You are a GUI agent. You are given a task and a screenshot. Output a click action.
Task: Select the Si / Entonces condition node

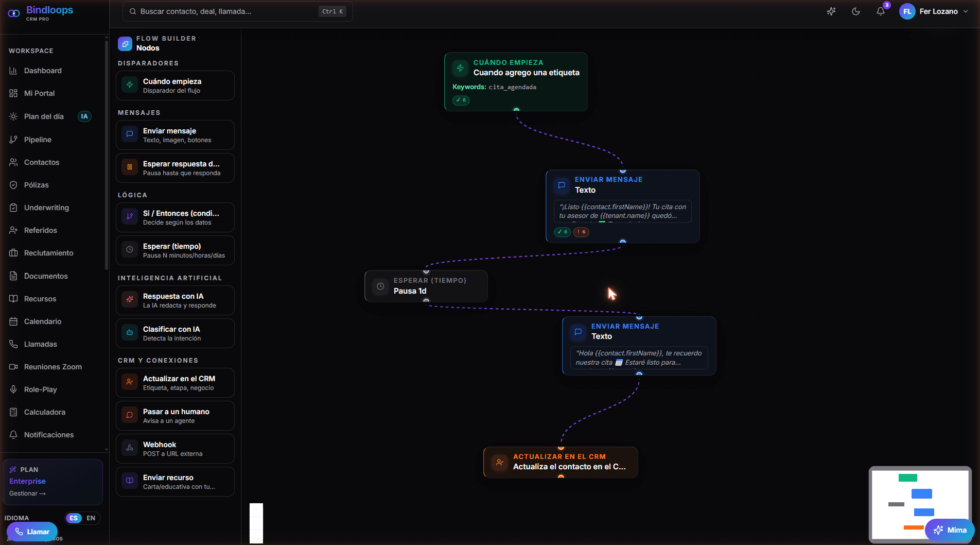pos(175,217)
